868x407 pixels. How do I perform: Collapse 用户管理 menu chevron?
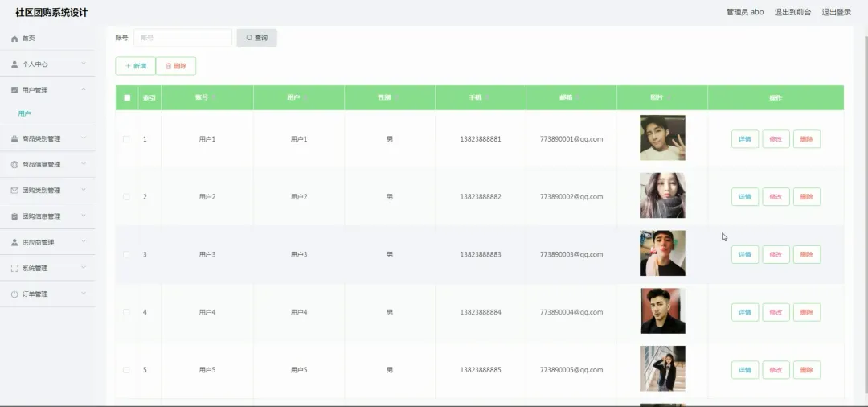(84, 89)
